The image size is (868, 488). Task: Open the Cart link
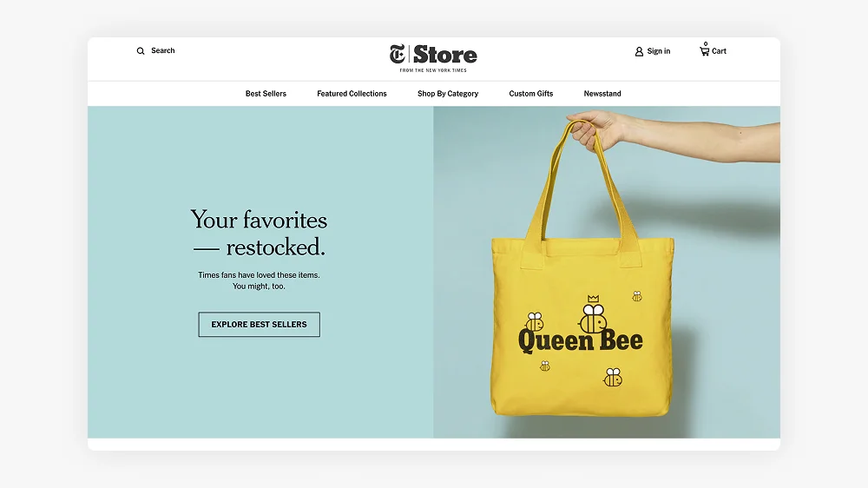click(719, 51)
